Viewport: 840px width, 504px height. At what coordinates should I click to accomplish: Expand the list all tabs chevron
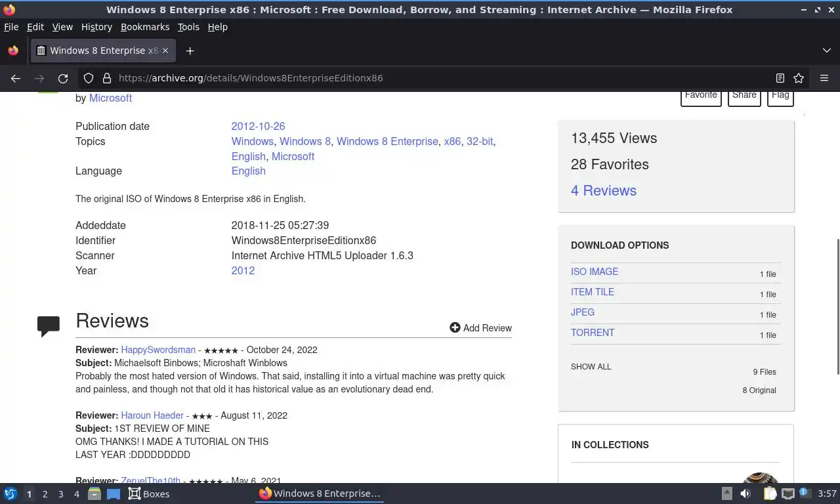tap(826, 51)
